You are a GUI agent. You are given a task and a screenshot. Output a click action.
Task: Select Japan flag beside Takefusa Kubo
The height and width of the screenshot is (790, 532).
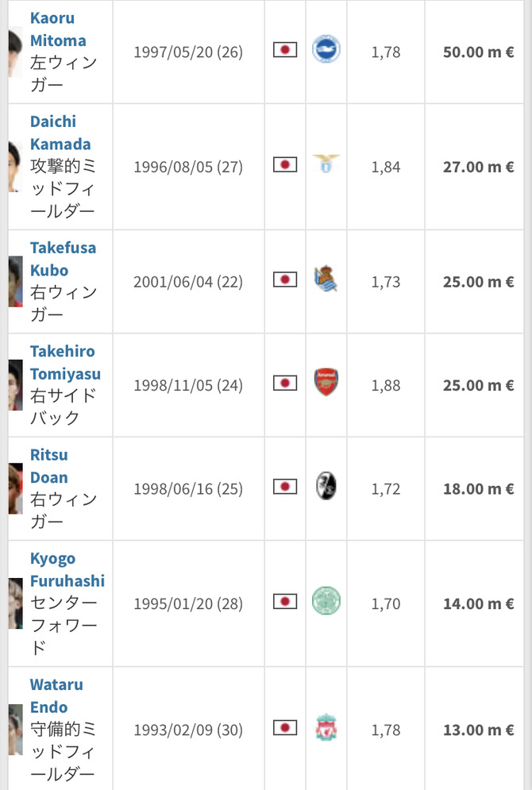click(285, 279)
